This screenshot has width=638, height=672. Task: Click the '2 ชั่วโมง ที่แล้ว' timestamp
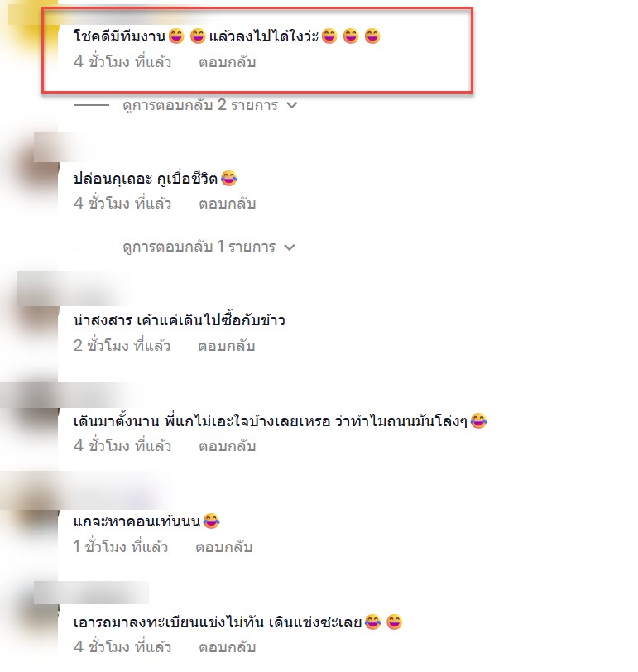[122, 345]
